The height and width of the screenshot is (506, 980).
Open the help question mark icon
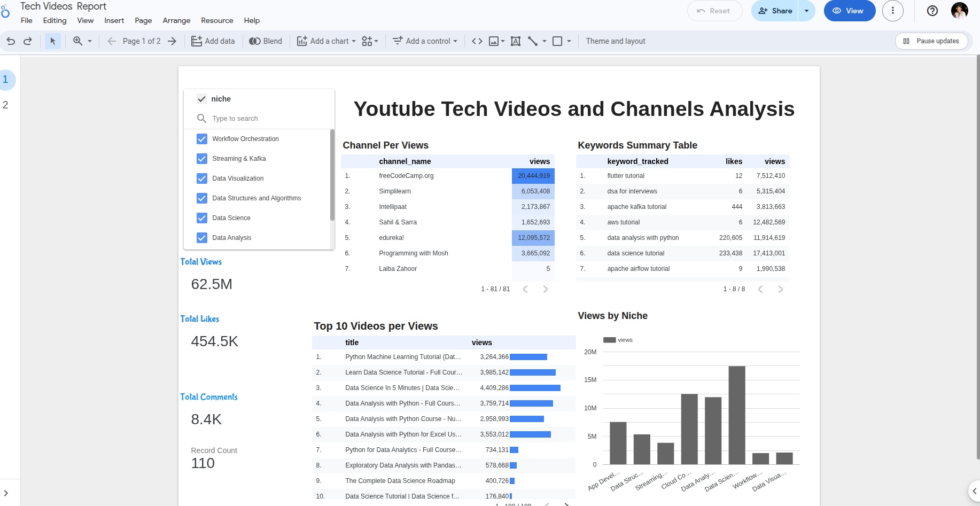pyautogui.click(x=932, y=11)
